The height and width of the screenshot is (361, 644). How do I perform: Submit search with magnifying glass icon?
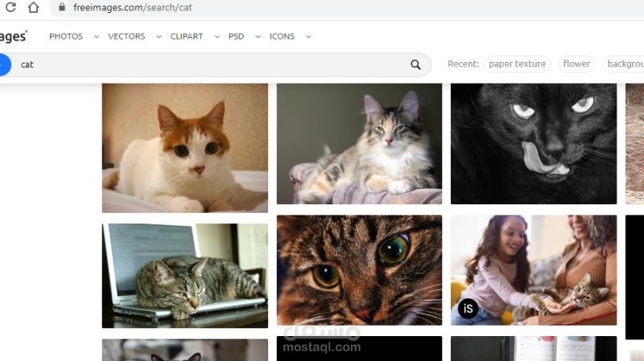(415, 64)
